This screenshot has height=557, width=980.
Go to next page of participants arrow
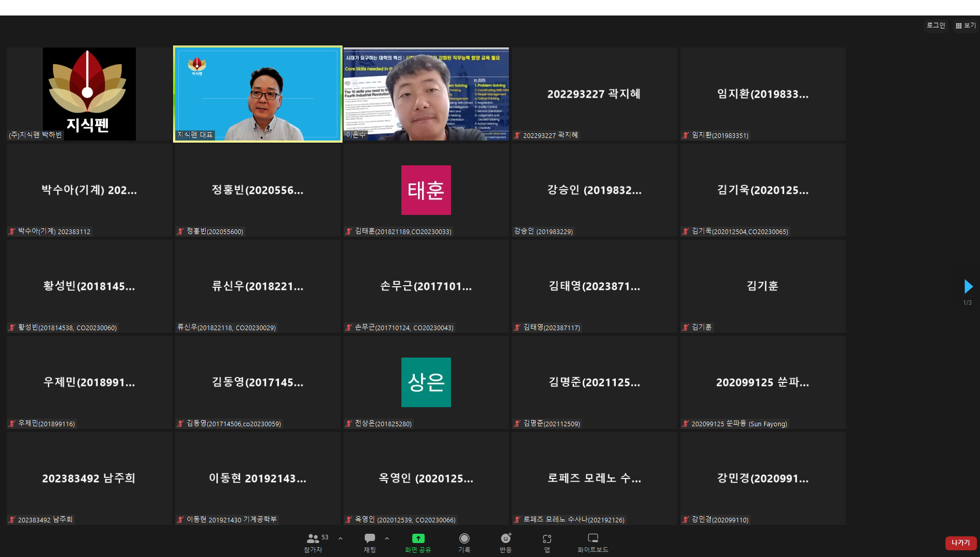(x=968, y=286)
